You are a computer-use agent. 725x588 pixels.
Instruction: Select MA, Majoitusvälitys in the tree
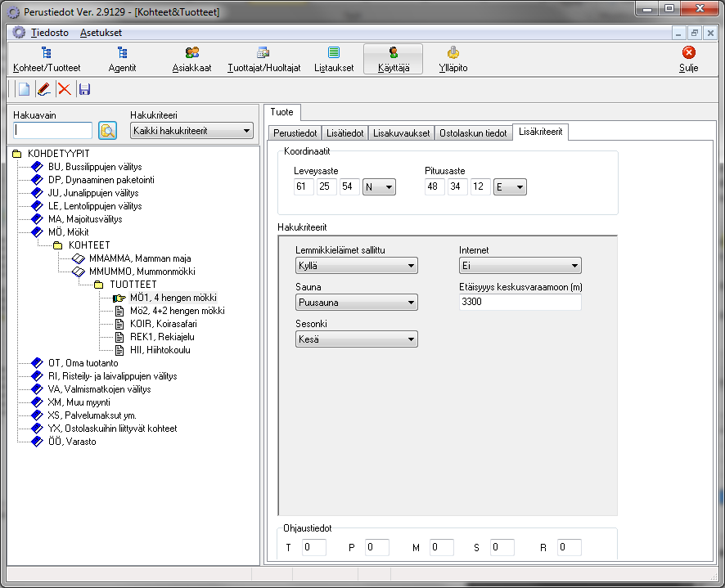click(85, 219)
